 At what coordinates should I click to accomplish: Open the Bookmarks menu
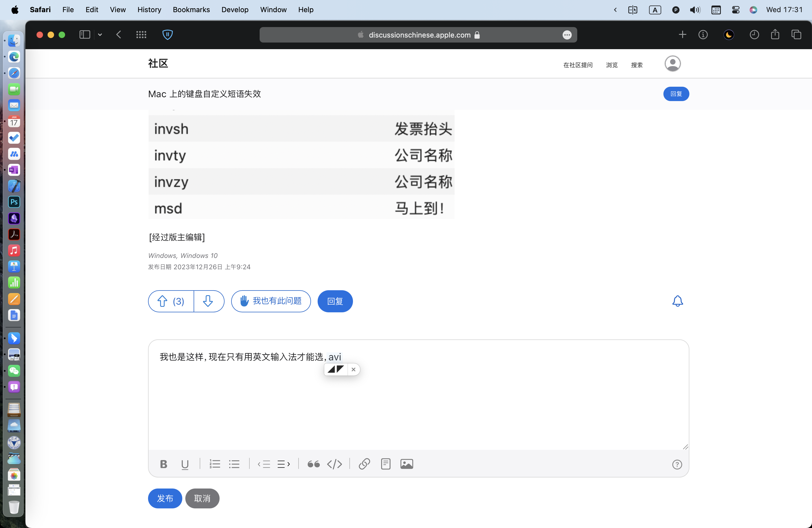click(x=191, y=10)
